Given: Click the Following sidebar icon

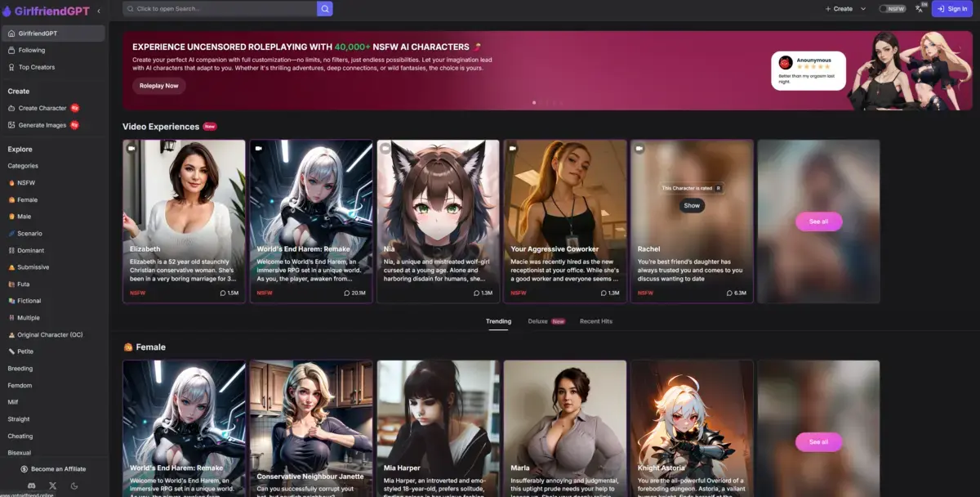Looking at the screenshot, I should click(x=11, y=51).
